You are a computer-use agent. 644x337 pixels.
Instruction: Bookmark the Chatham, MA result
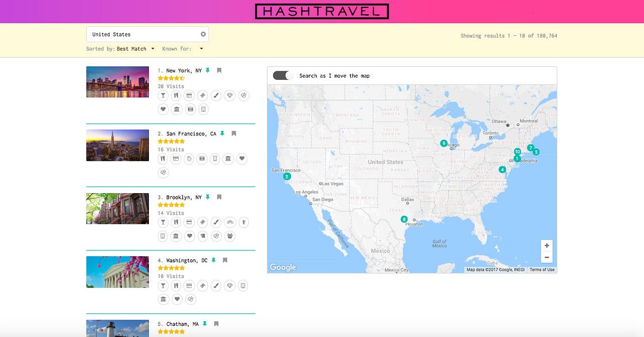click(x=216, y=324)
